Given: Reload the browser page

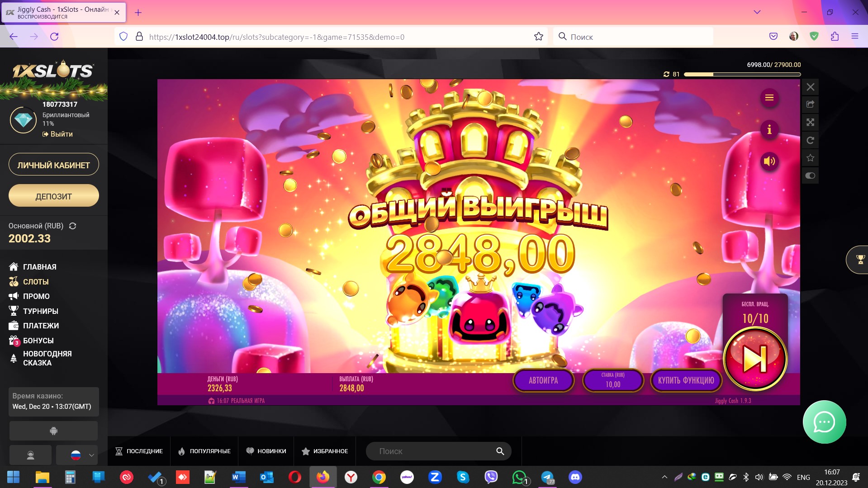Looking at the screenshot, I should (x=54, y=37).
